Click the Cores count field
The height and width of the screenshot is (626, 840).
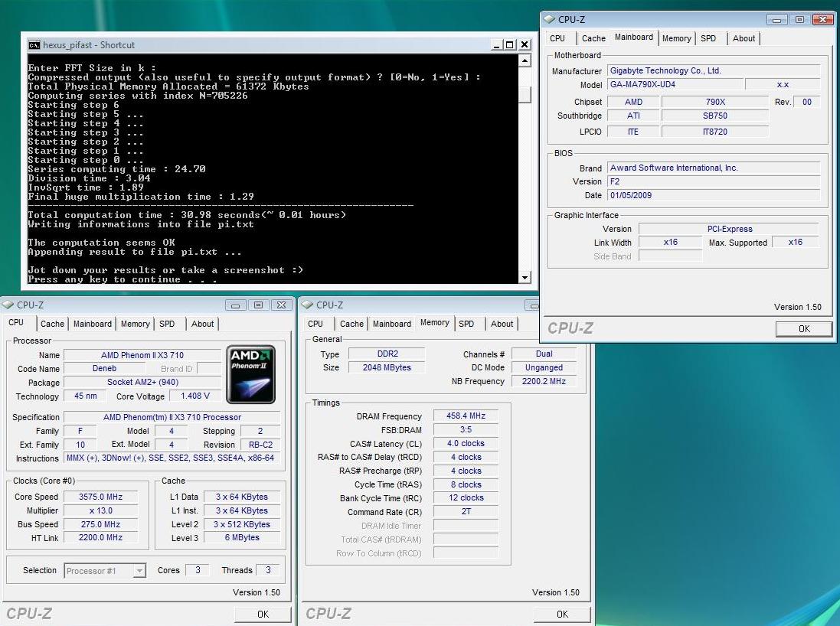pyautogui.click(x=198, y=570)
